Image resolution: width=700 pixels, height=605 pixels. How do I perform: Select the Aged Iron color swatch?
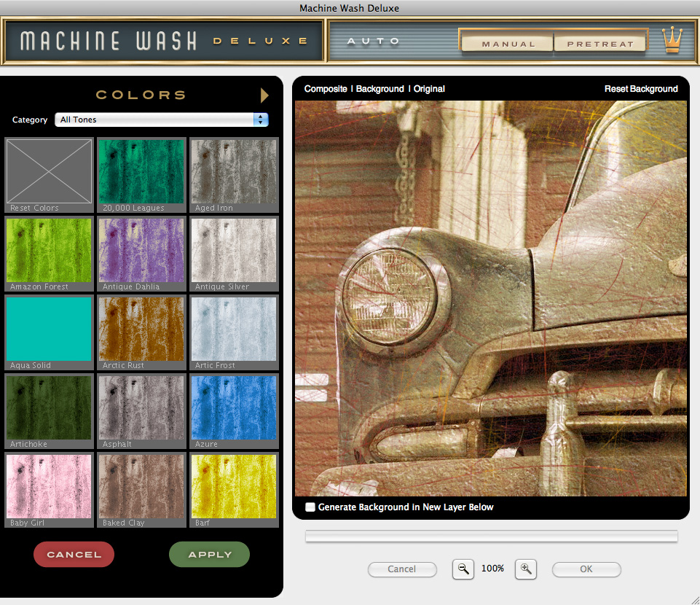click(x=234, y=175)
